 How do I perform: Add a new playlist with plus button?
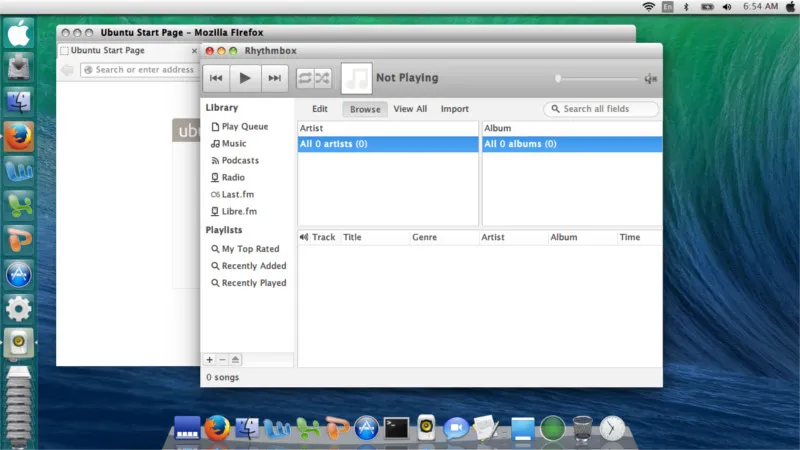[209, 359]
